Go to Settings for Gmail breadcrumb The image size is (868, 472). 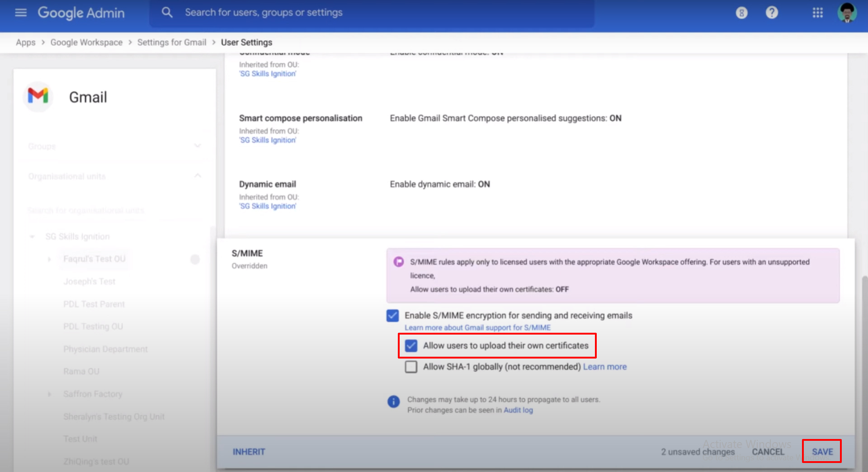172,42
